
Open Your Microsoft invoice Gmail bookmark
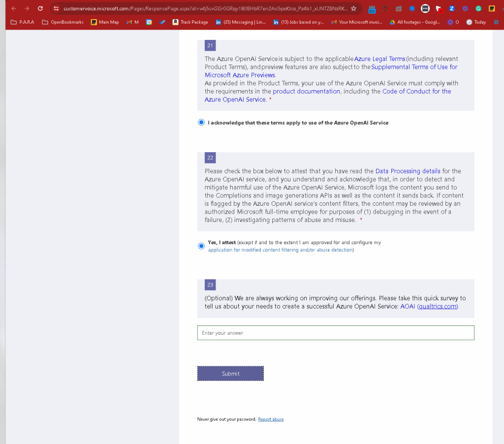[357, 22]
